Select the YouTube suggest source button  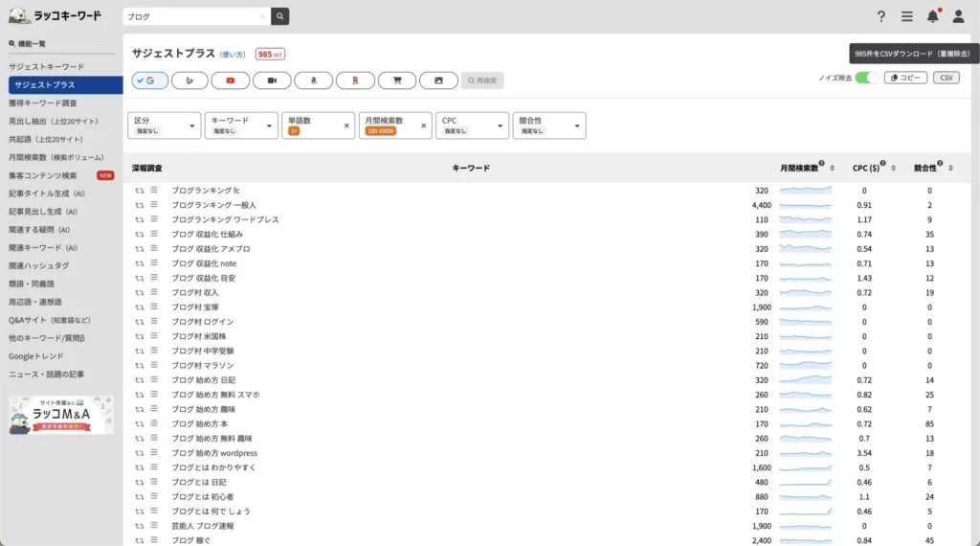[x=231, y=80]
